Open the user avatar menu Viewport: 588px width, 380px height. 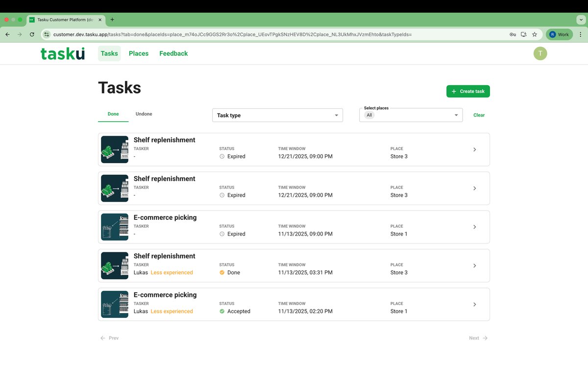[540, 53]
